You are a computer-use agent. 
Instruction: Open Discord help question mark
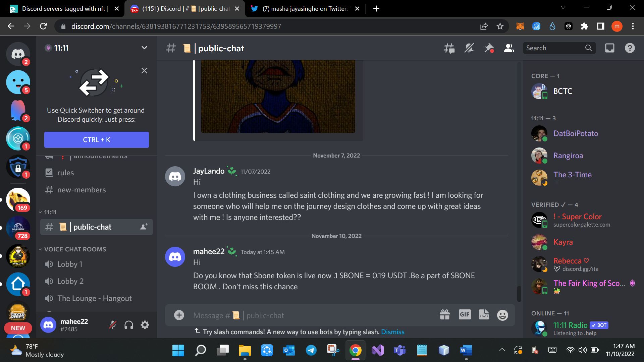(x=630, y=48)
